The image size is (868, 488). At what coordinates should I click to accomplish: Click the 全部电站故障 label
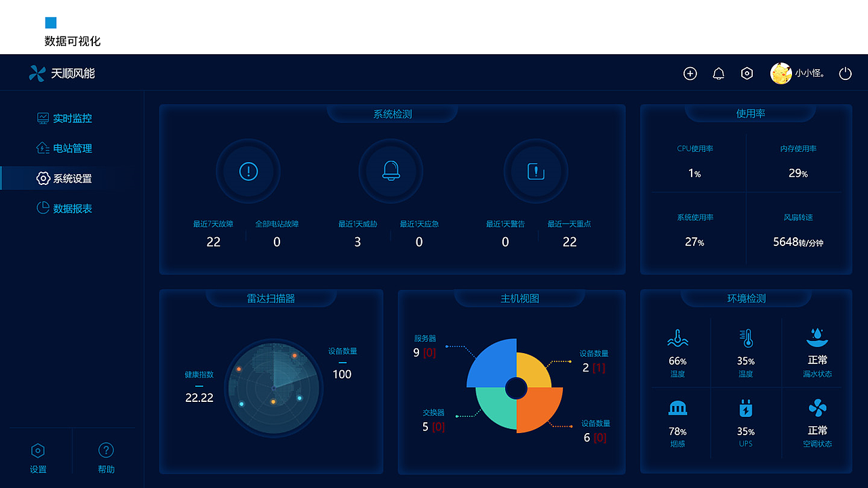click(277, 224)
